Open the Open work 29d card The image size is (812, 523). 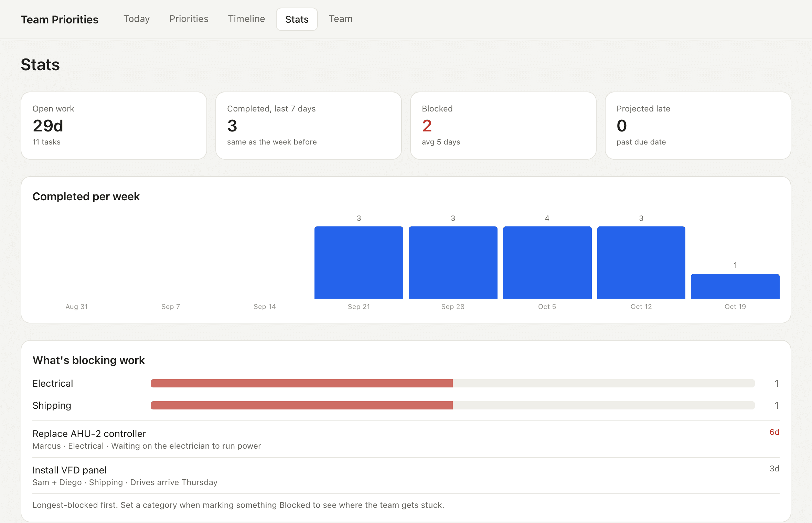(x=114, y=126)
